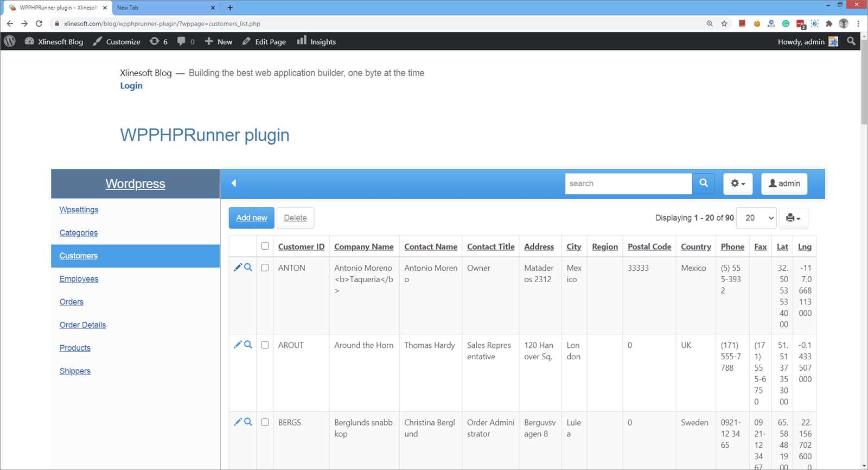Image resolution: width=868 pixels, height=470 pixels.
Task: Open the New content menu
Action: (x=219, y=41)
